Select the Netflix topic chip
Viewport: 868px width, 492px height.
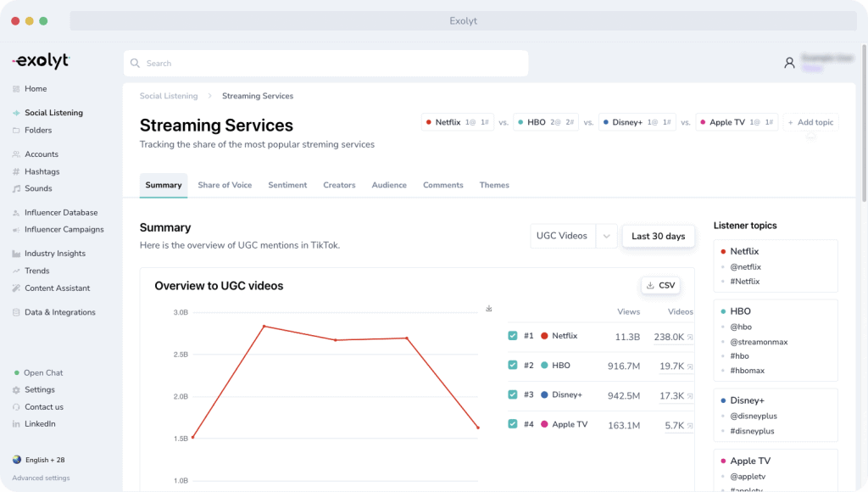(457, 122)
